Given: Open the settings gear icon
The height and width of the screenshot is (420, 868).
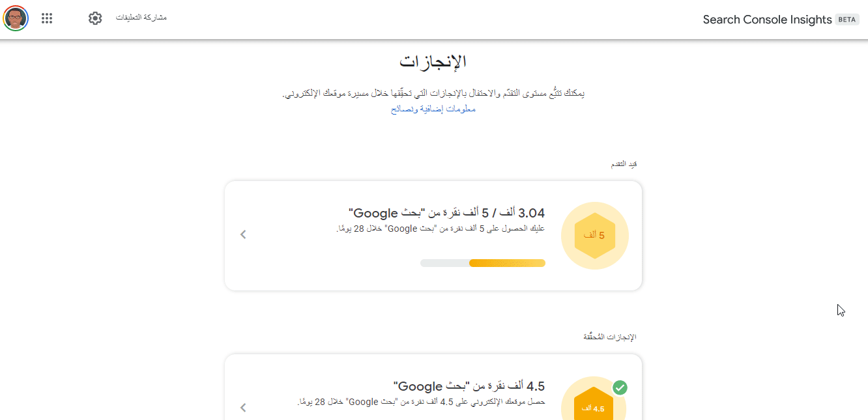Looking at the screenshot, I should tap(95, 18).
